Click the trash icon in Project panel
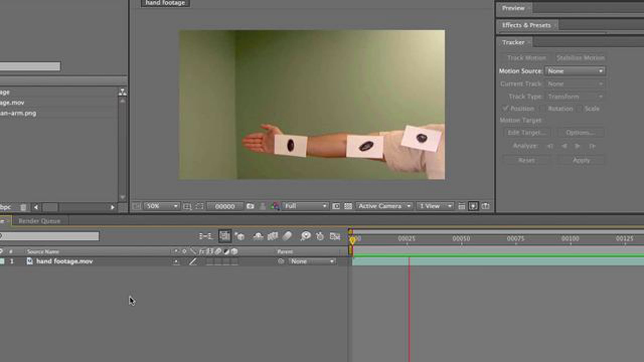 tap(23, 207)
